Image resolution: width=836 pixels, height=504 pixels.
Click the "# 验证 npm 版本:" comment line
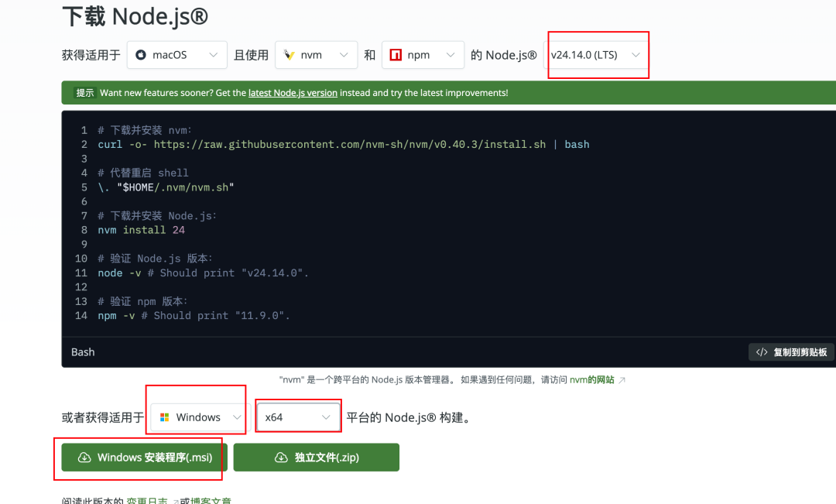tap(143, 301)
